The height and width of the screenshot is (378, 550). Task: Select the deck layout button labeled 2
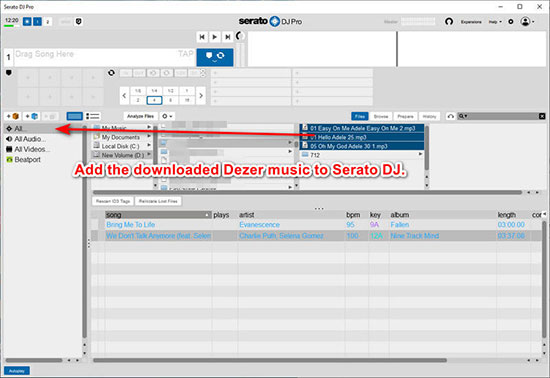click(48, 22)
